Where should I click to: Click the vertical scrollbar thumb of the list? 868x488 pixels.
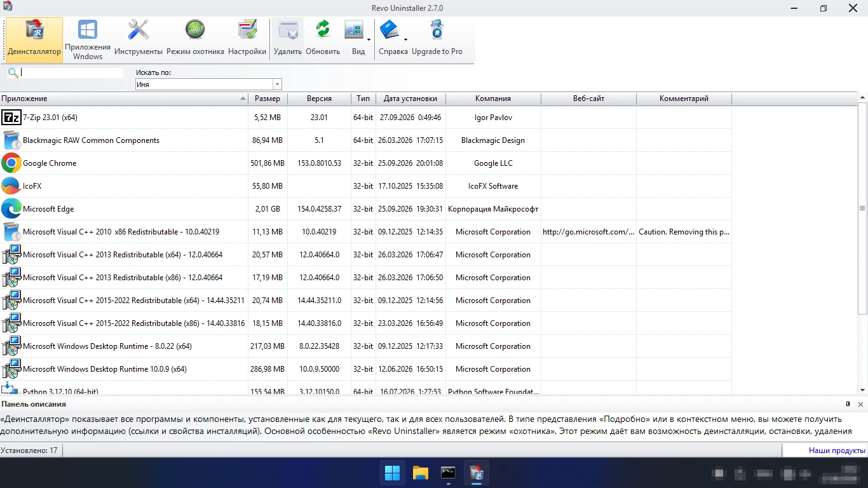point(862,208)
